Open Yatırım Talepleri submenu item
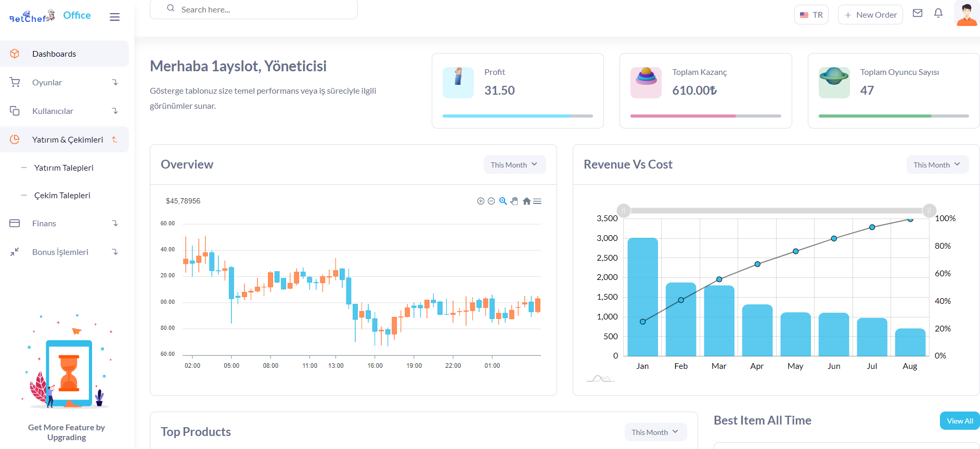 coord(63,168)
